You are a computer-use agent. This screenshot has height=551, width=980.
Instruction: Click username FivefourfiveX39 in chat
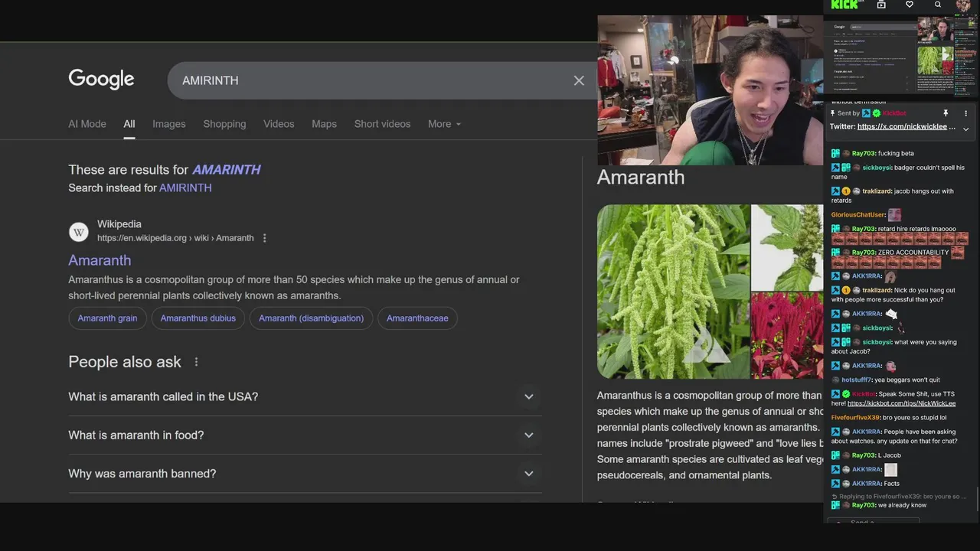[x=856, y=418]
